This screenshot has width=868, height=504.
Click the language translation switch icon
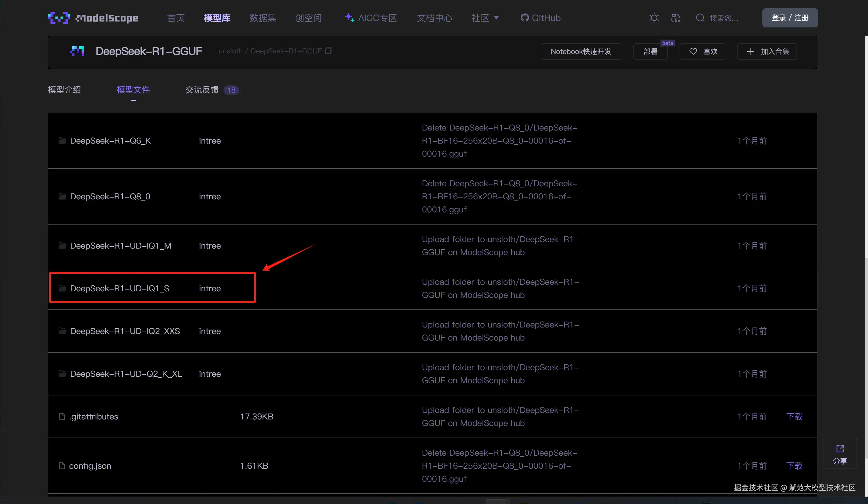coord(675,18)
